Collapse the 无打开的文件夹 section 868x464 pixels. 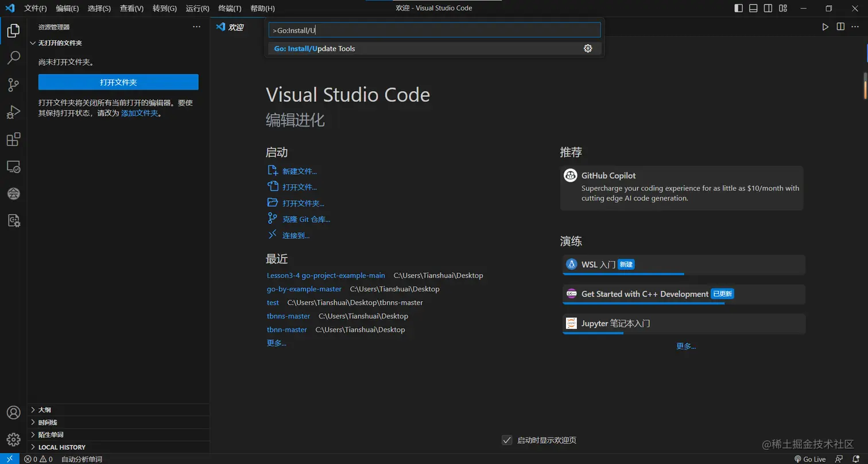coord(118,43)
